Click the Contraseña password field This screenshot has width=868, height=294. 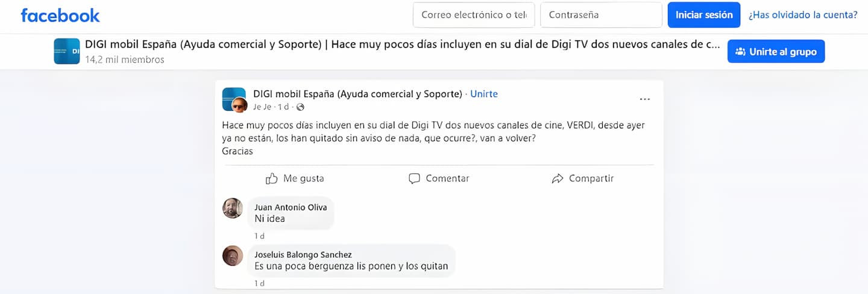coord(602,15)
